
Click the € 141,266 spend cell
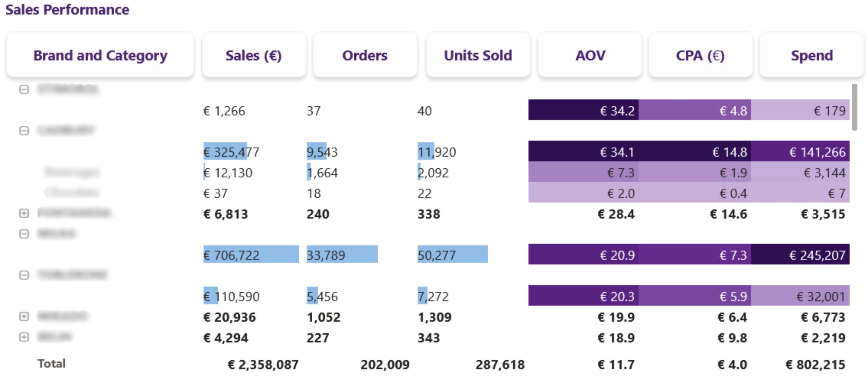[800, 151]
